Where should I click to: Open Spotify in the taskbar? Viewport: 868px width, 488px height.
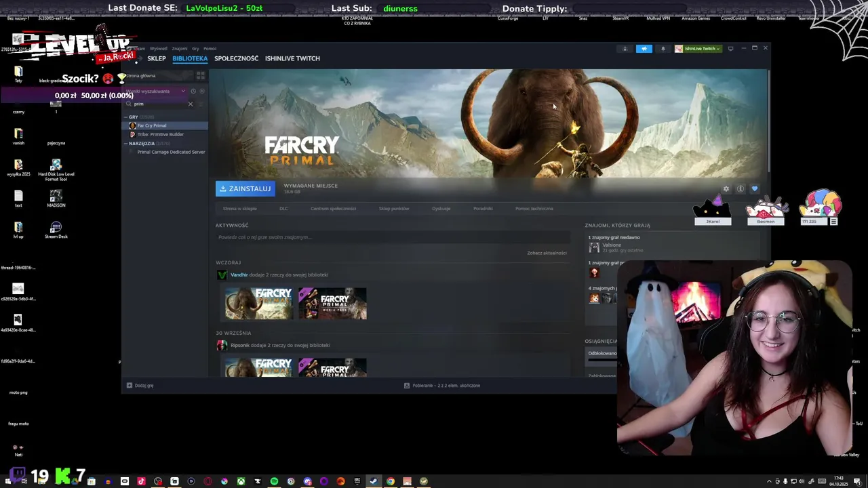[275, 481]
